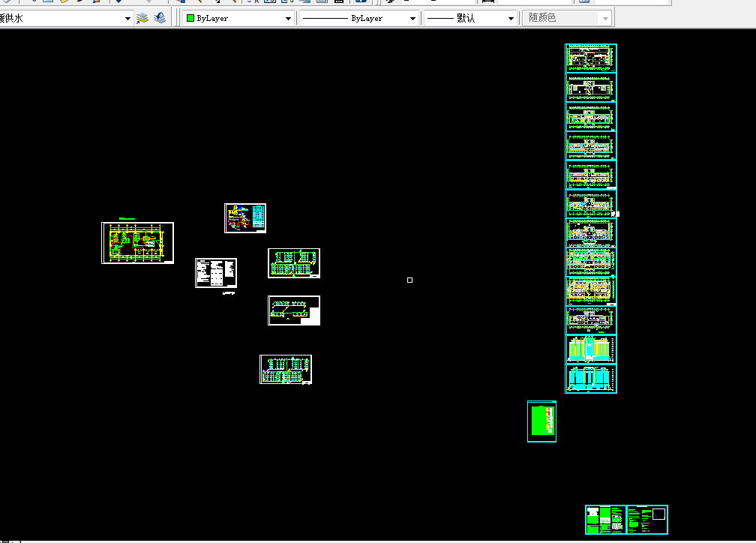
Task: Select the green text sheet at bottom right
Action: point(605,520)
